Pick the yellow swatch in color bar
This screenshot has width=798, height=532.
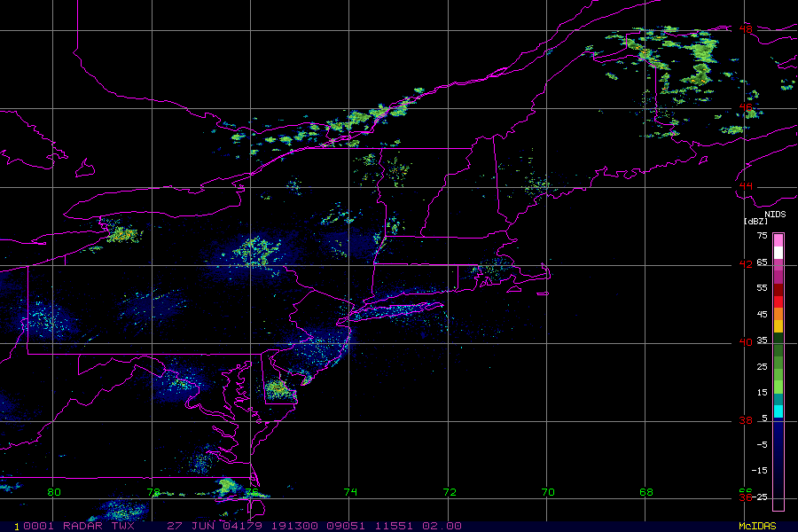pos(778,326)
